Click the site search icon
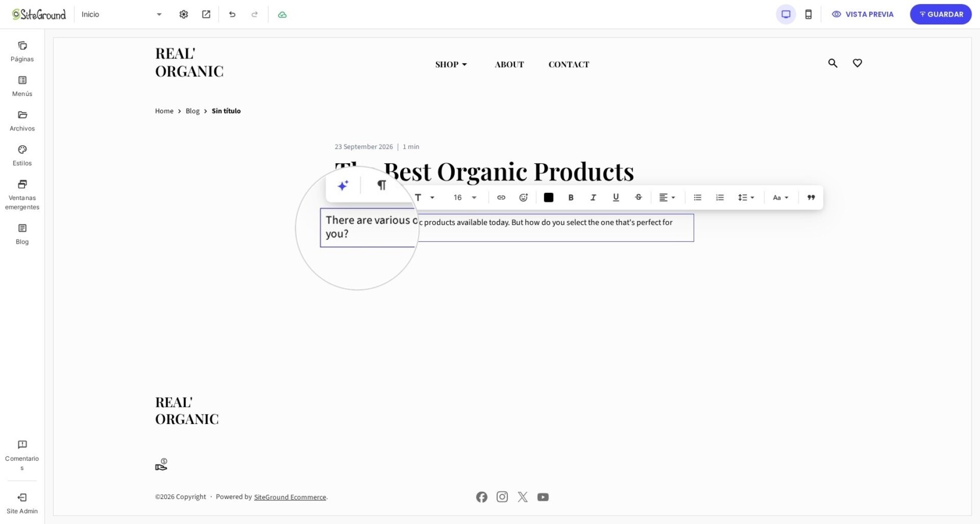 click(x=833, y=63)
